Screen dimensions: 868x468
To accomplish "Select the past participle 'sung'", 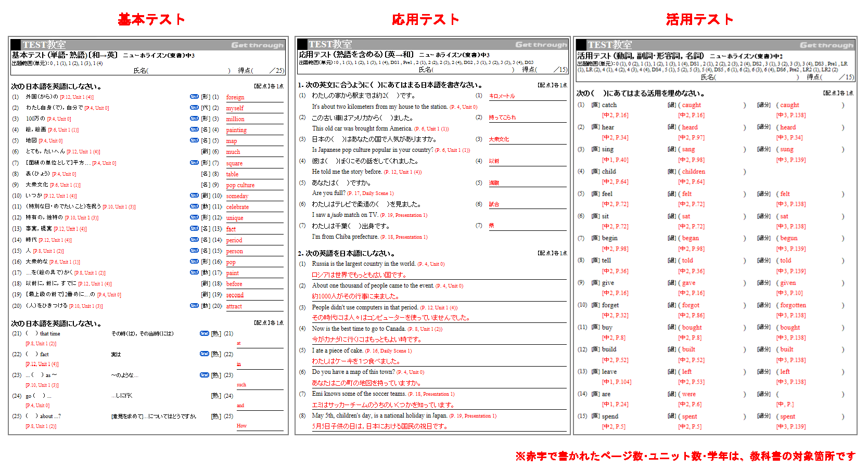I will click(786, 149).
